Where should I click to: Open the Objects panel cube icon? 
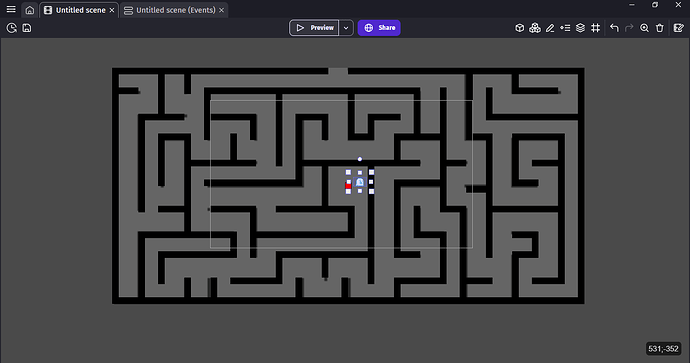coord(520,28)
